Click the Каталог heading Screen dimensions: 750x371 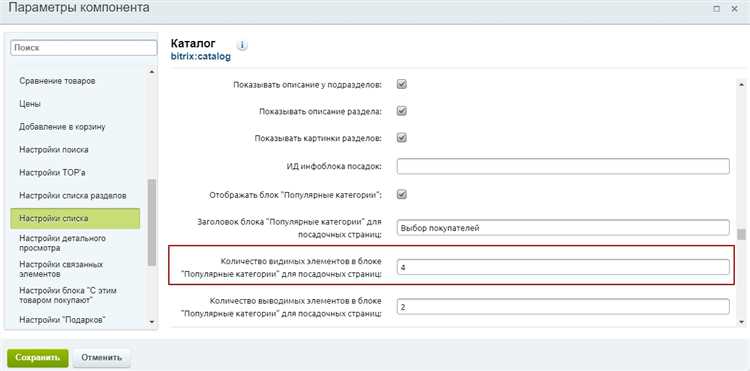193,44
